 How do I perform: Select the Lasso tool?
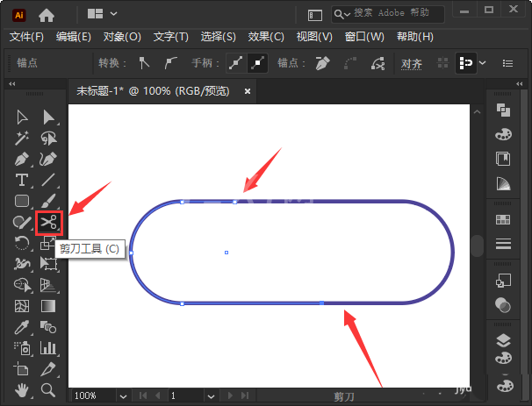(x=49, y=139)
